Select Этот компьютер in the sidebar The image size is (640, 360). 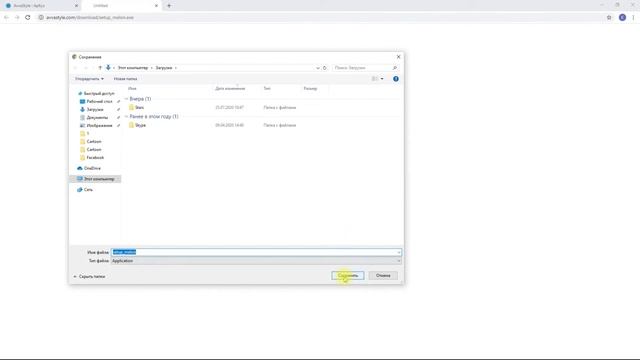click(x=96, y=179)
